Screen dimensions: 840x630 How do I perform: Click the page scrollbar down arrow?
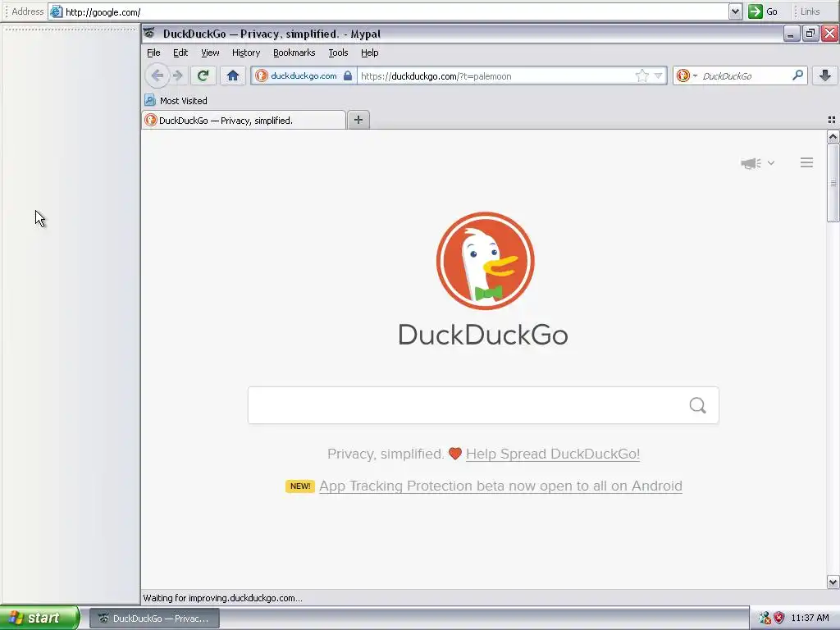[833, 582]
